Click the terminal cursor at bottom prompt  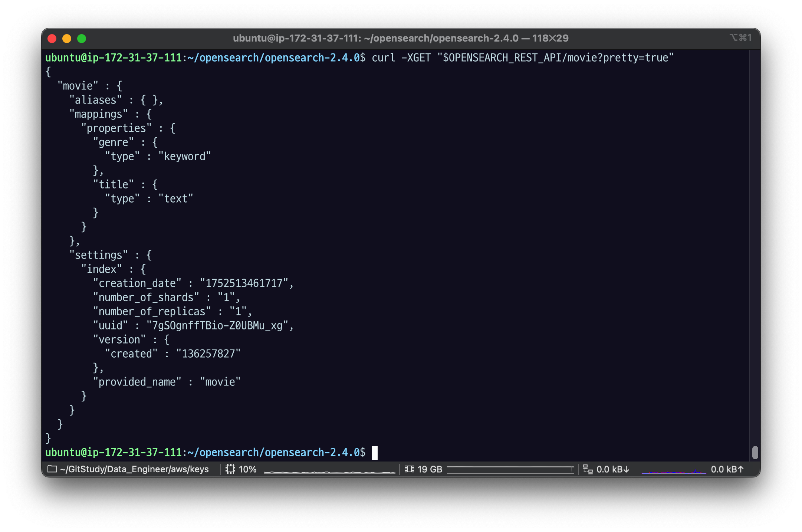[375, 453]
